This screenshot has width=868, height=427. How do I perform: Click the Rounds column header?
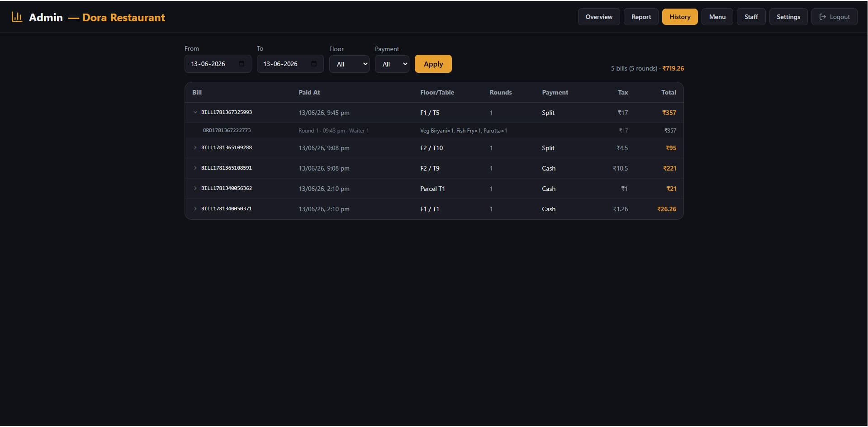pos(501,92)
